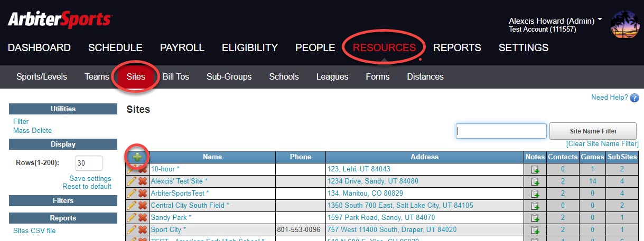Open the 10-hour site name link
Screen dimensions: 644x241
165,169
